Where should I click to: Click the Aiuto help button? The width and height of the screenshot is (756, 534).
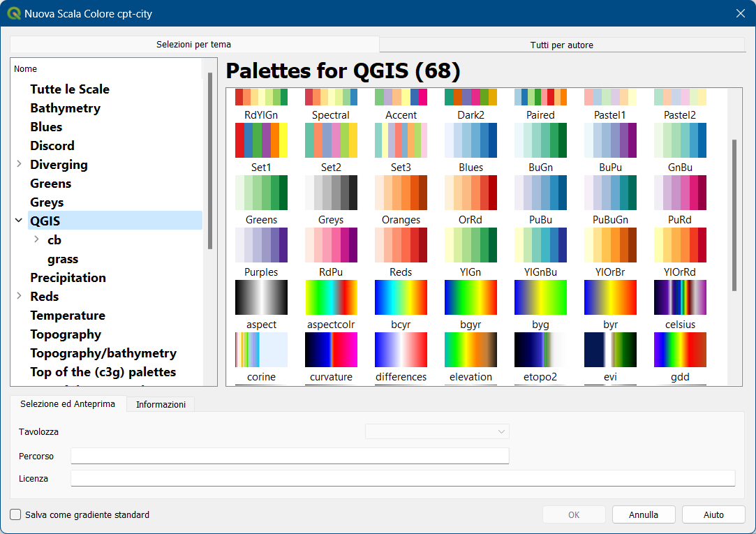coord(713,514)
